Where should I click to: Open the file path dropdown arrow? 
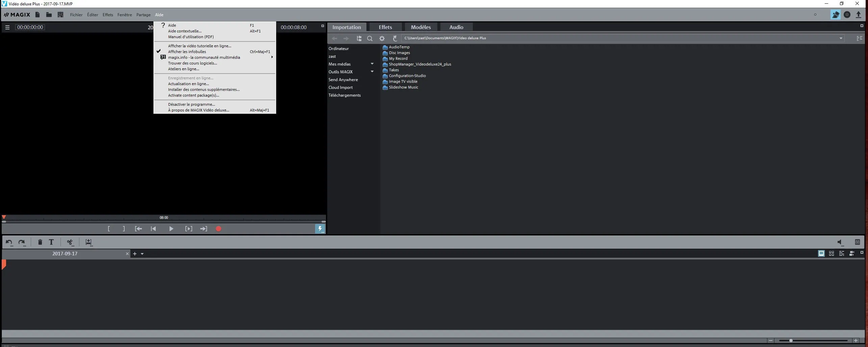841,38
